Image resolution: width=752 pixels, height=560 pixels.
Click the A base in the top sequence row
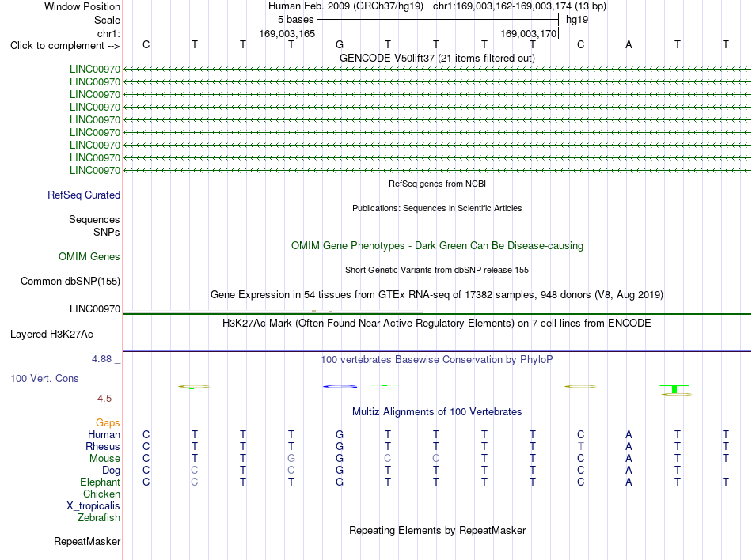coord(629,44)
